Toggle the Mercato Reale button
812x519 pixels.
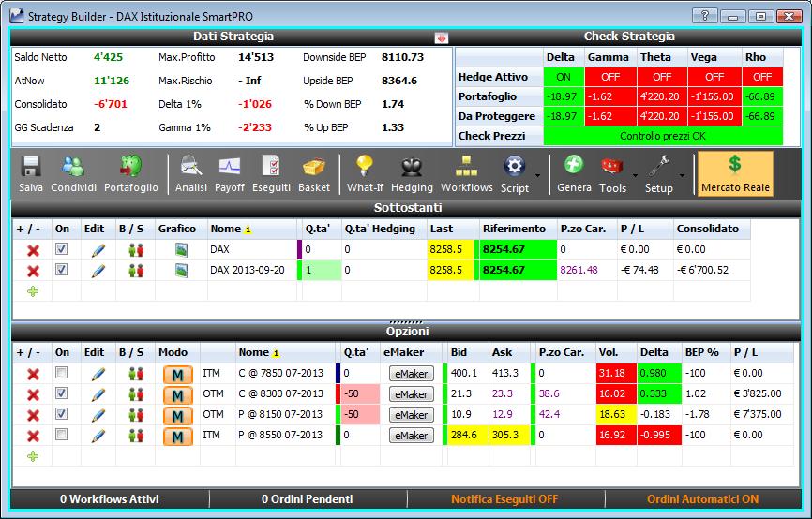[735, 174]
